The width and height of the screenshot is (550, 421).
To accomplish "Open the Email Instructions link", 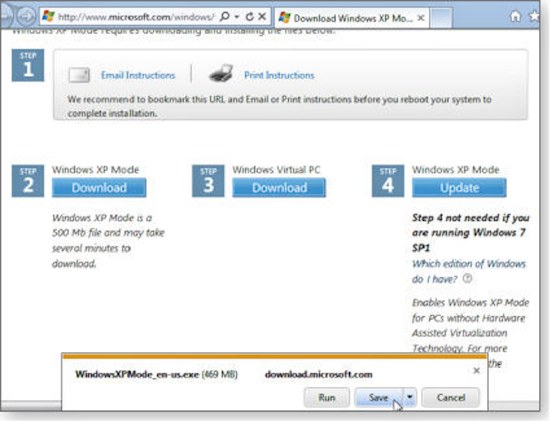I will coord(138,75).
